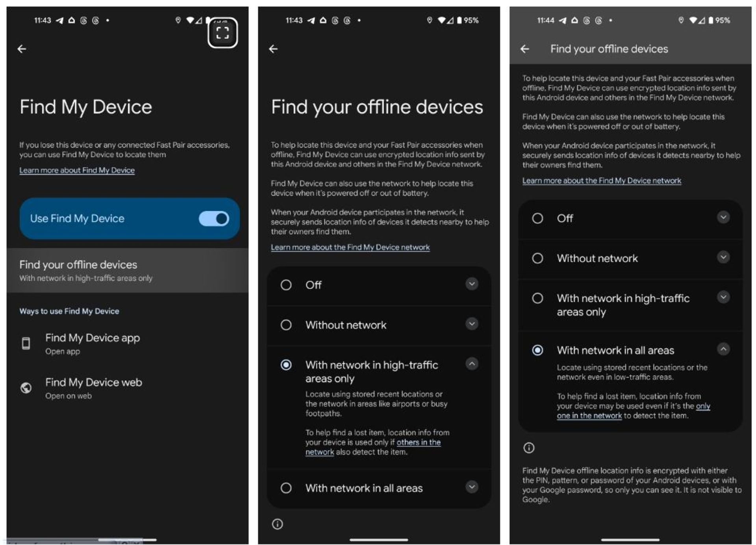Image resolution: width=756 pixels, height=545 pixels.
Task: Select Without network radio in middle screen
Action: 286,325
